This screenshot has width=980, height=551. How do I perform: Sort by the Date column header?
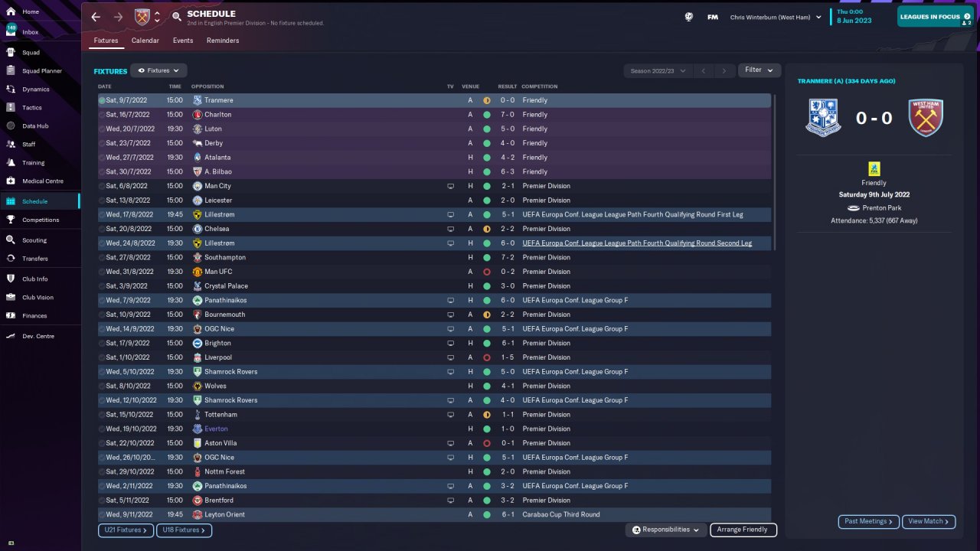point(105,86)
